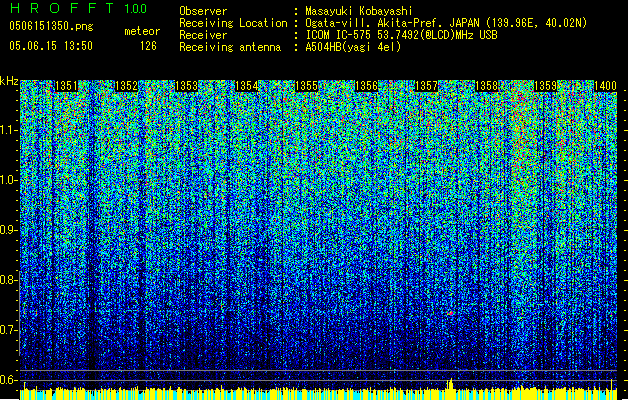
Task: Click the 1.1 frequency axis label
Action: (9, 129)
